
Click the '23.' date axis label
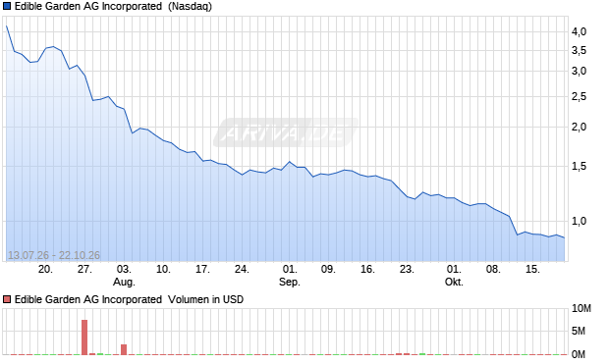coord(407,269)
